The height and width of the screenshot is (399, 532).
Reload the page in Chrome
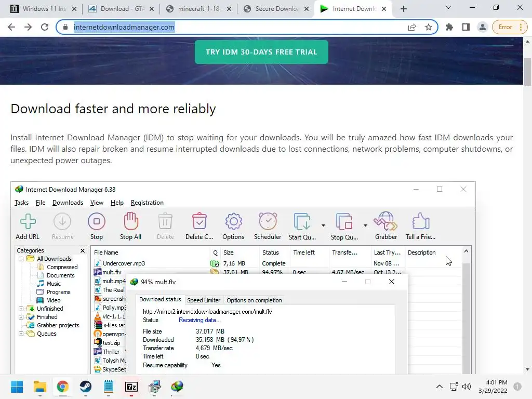(x=45, y=27)
